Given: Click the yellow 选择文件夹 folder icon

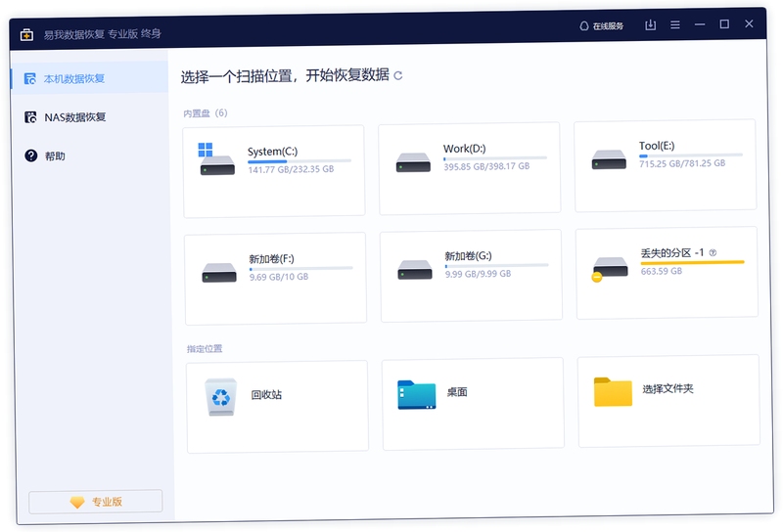Looking at the screenshot, I should (613, 392).
